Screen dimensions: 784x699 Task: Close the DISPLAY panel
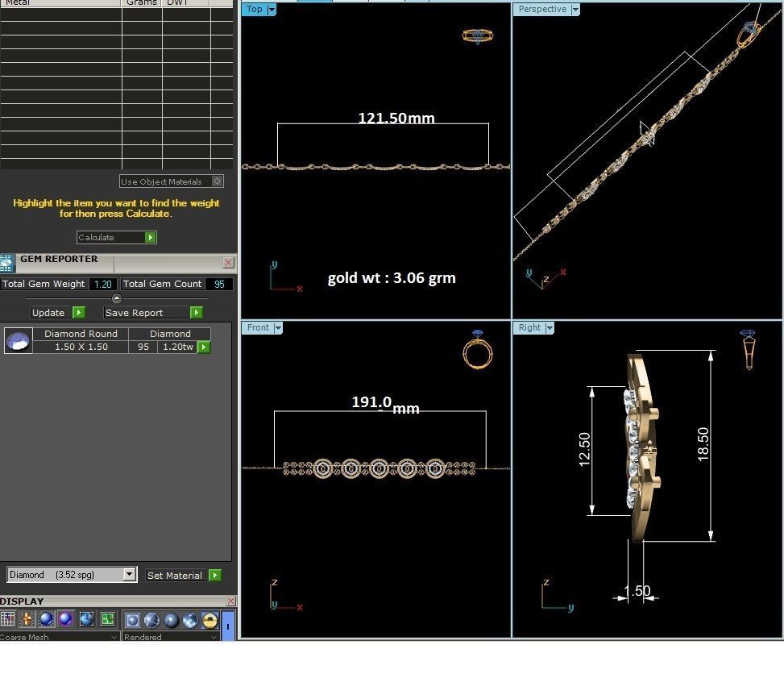point(230,601)
